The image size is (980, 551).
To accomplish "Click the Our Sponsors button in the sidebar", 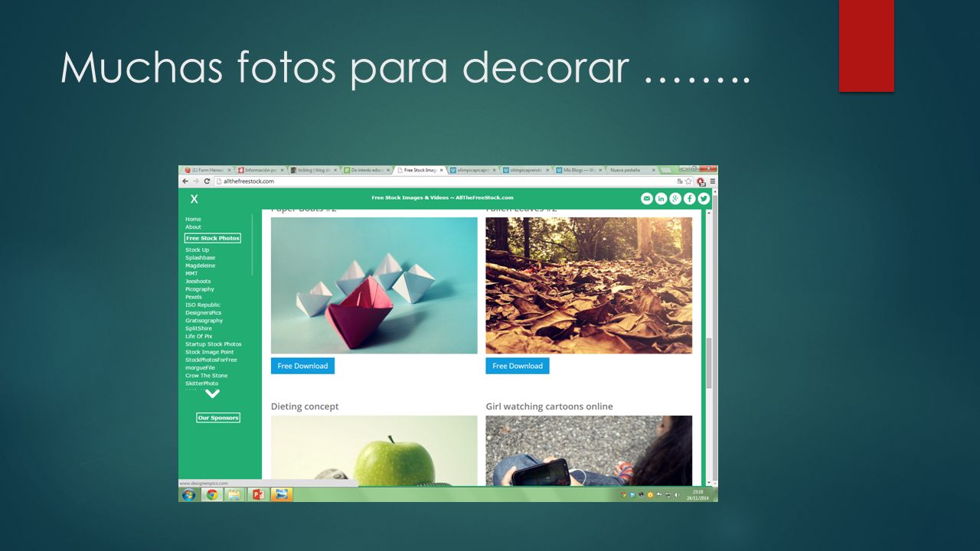I will [x=218, y=418].
